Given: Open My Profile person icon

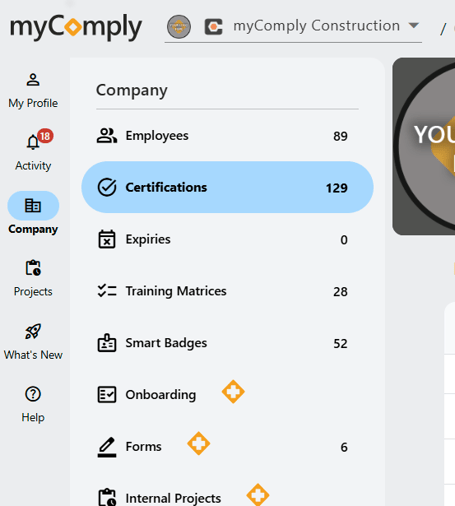Looking at the screenshot, I should (x=33, y=80).
